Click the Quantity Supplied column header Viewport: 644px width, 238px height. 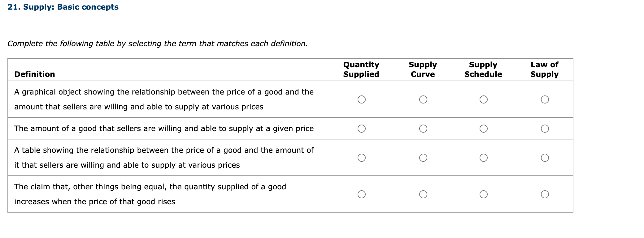coord(361,69)
